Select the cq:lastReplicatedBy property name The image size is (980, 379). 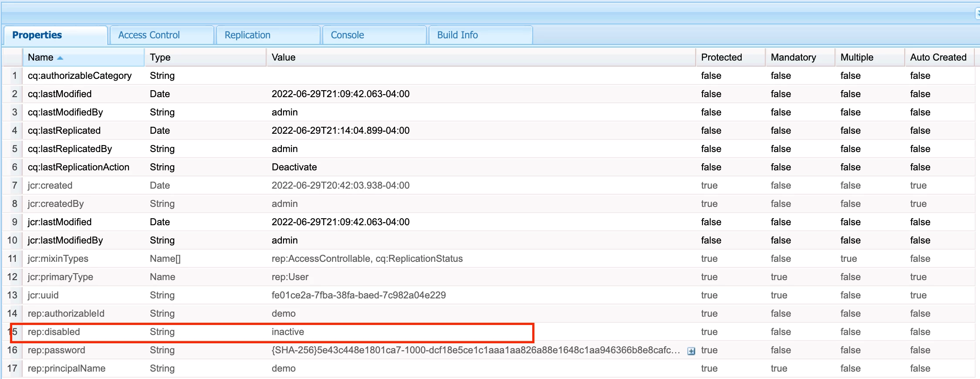[70, 149]
